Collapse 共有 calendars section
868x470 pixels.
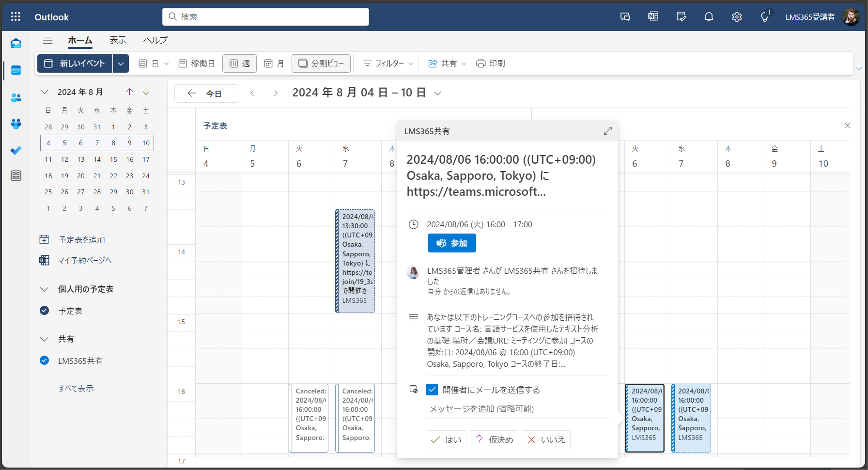click(x=44, y=339)
